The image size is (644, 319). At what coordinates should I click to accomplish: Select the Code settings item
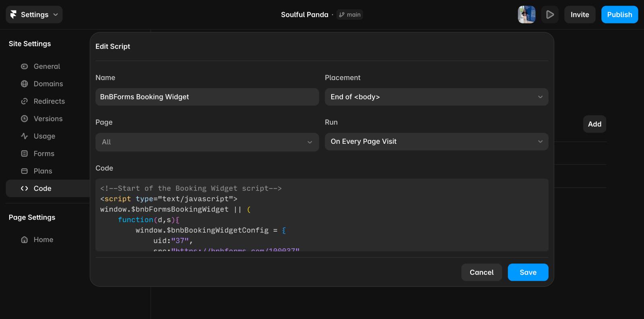47,188
